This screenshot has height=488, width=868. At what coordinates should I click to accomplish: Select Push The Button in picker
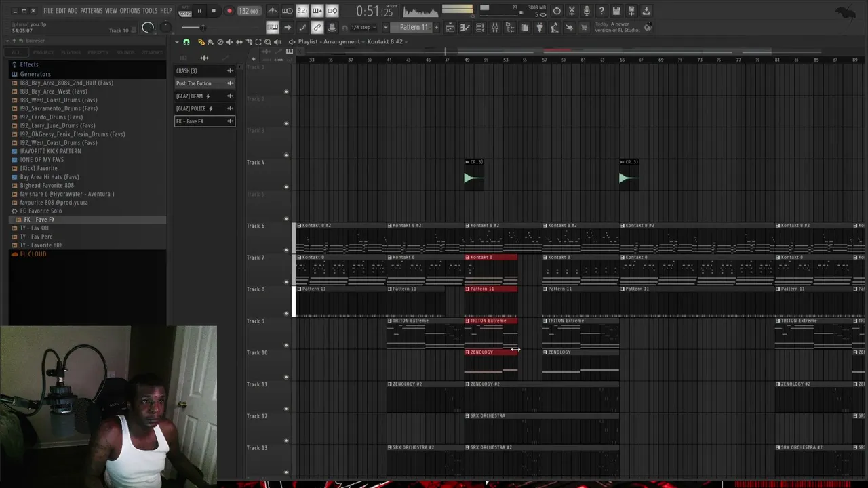(x=204, y=83)
